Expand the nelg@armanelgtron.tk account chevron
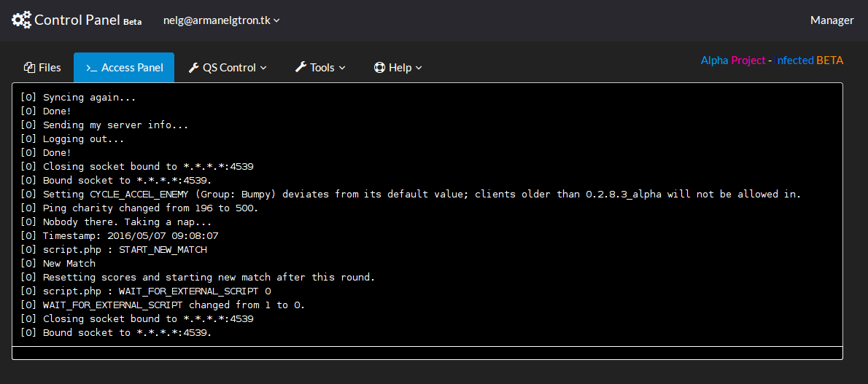 point(277,21)
